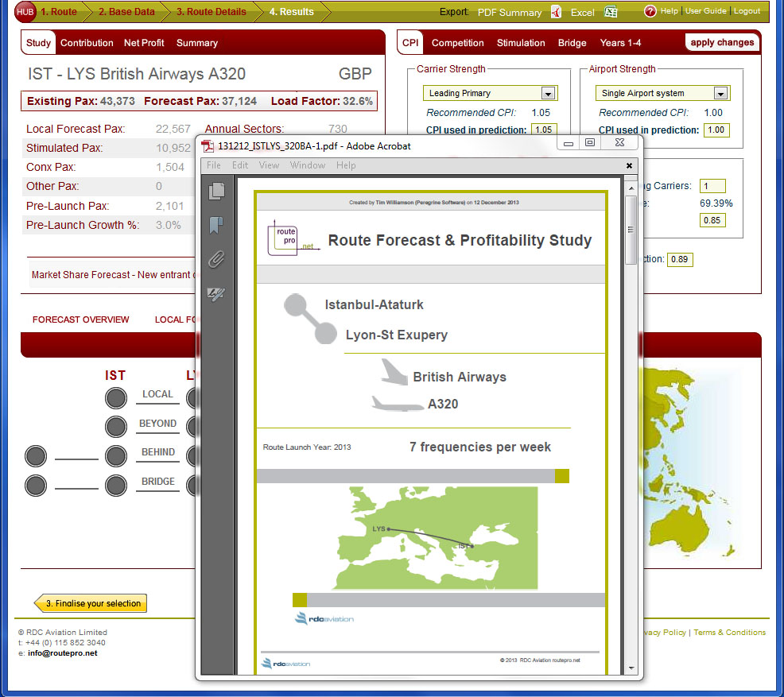Edit Airport CPI used in prediction 1.00 field

pos(716,130)
